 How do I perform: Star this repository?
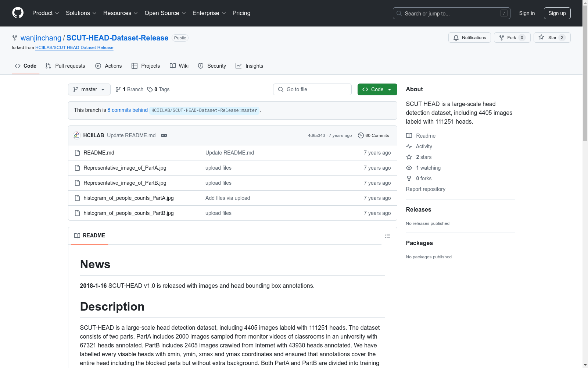tap(552, 38)
